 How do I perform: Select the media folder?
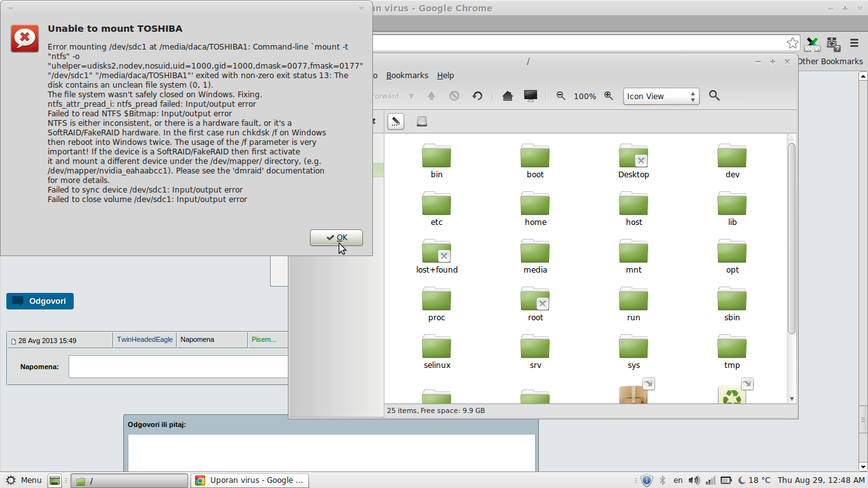[535, 257]
